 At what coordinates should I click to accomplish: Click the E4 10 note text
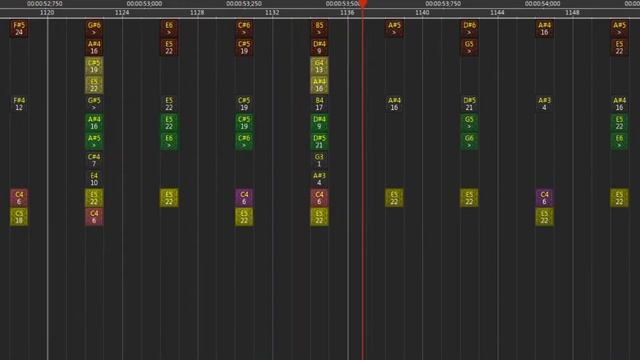(94, 179)
